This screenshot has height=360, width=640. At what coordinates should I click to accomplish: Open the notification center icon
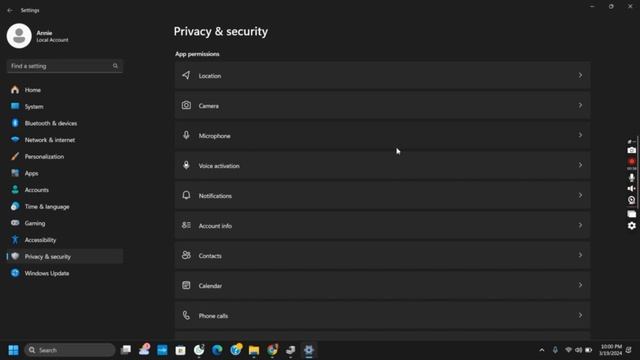[629, 350]
